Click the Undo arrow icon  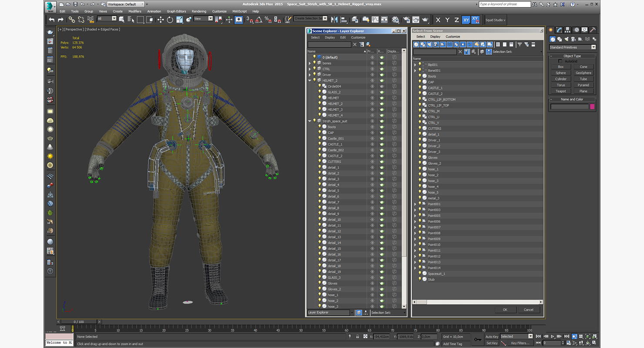pyautogui.click(x=52, y=20)
